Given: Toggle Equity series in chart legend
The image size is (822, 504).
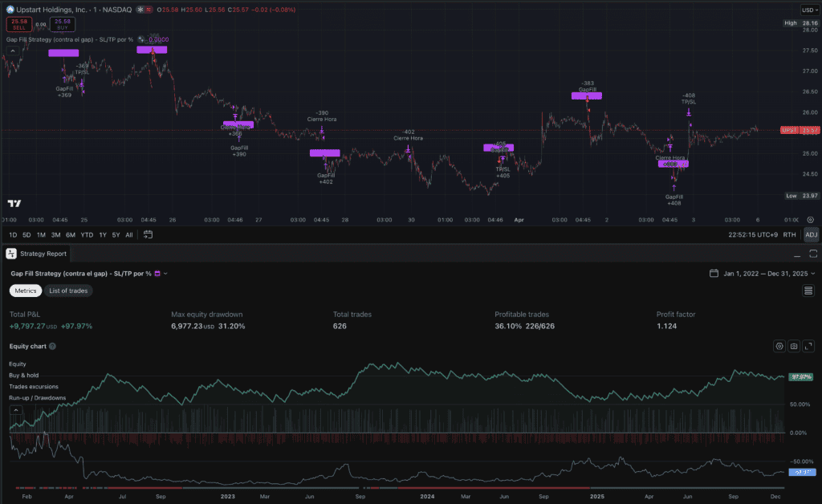Looking at the screenshot, I should pyautogui.click(x=18, y=364).
